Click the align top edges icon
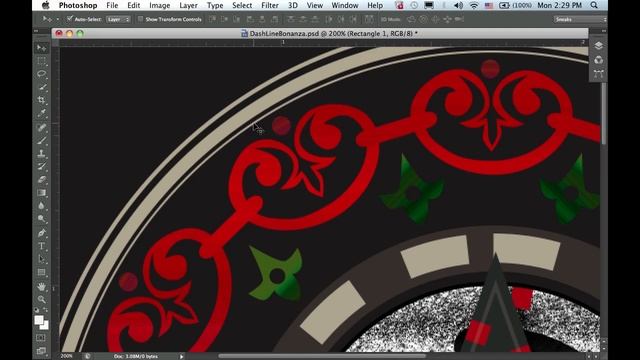 coord(212,19)
